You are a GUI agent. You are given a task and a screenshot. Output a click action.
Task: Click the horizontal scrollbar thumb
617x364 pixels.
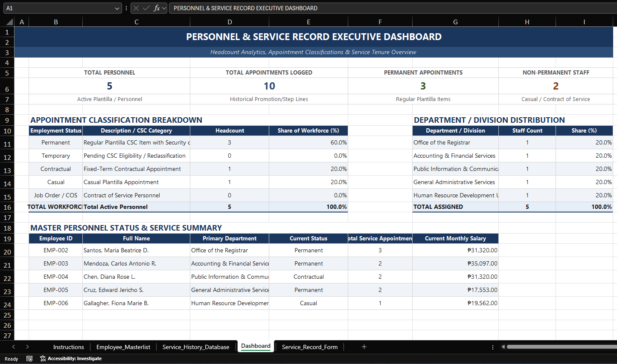coord(562,347)
